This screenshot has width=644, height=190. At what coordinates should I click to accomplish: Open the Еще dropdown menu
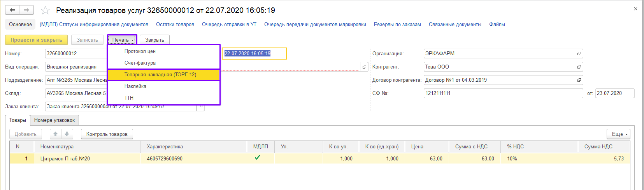click(618, 134)
